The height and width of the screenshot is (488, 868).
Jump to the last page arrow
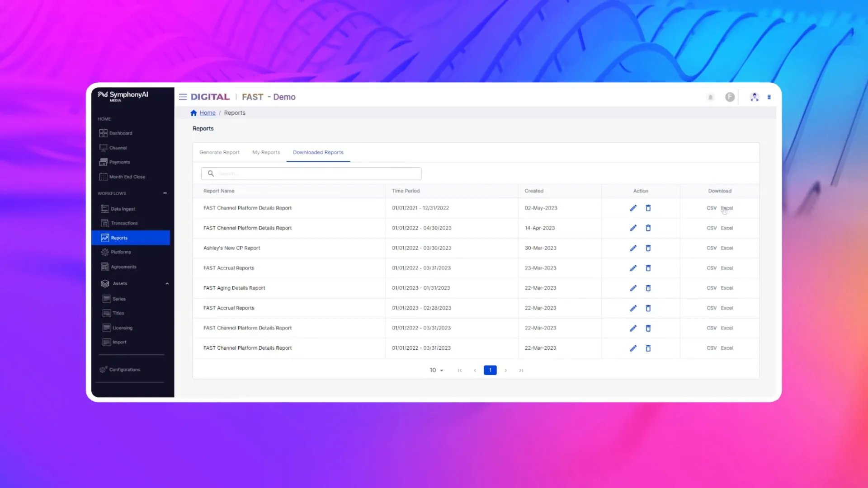click(521, 371)
